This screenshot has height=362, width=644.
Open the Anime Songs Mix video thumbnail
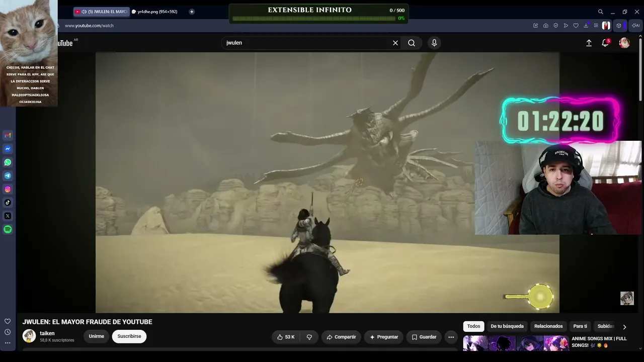click(x=516, y=343)
